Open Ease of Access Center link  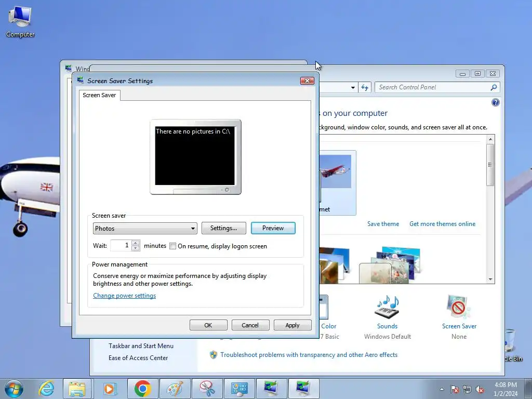[138, 358]
